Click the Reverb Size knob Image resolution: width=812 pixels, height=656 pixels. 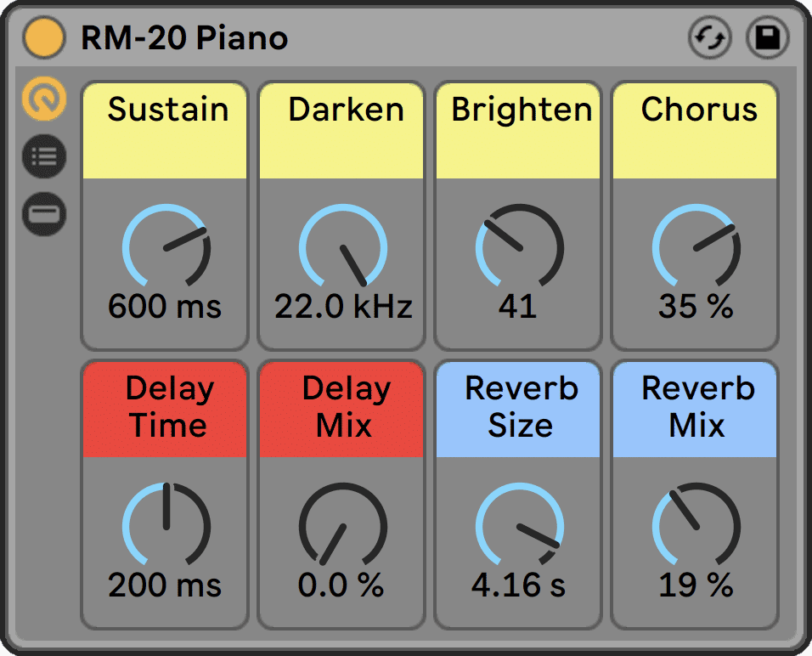[x=520, y=527]
